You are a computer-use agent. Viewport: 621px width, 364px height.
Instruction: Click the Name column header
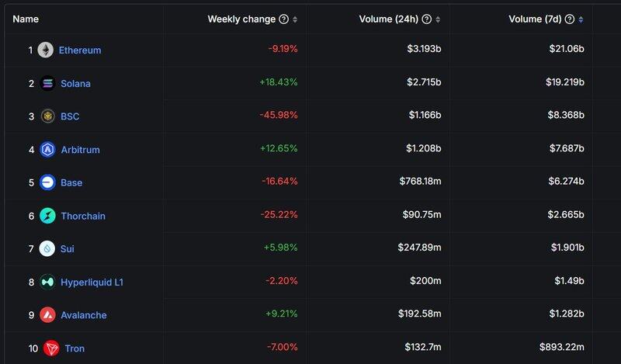26,19
